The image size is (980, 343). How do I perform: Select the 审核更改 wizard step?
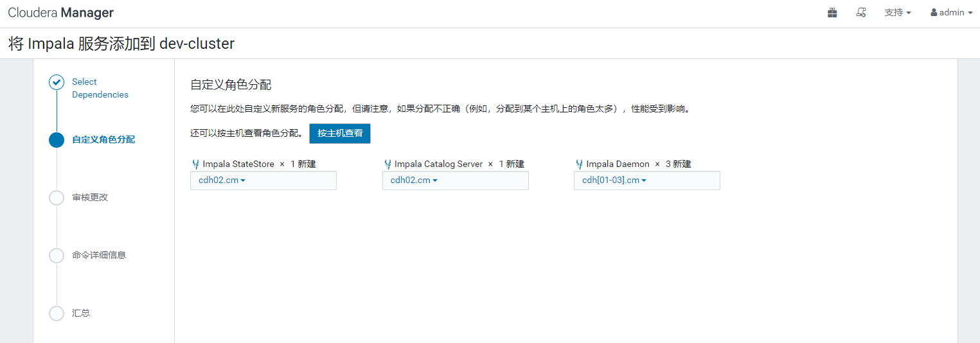pyautogui.click(x=90, y=197)
